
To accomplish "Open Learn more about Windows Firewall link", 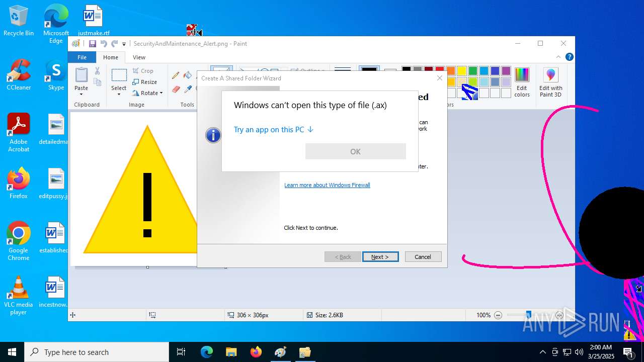I will point(327,185).
